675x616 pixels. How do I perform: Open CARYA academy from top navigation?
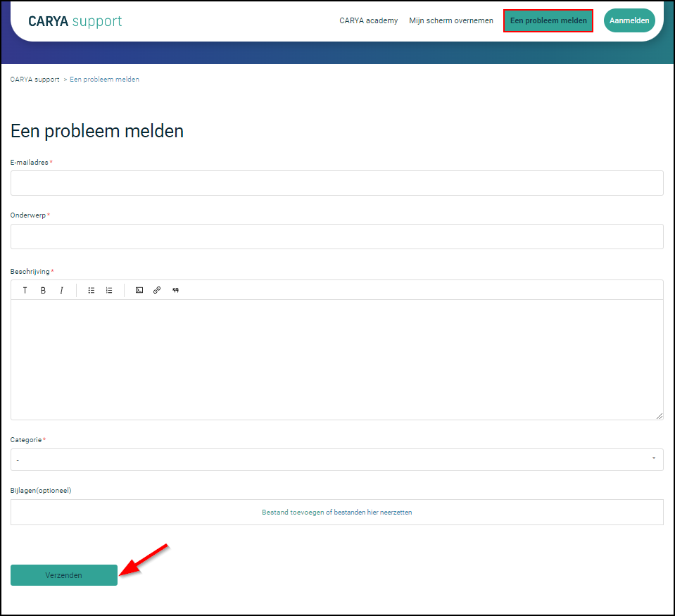pyautogui.click(x=368, y=21)
